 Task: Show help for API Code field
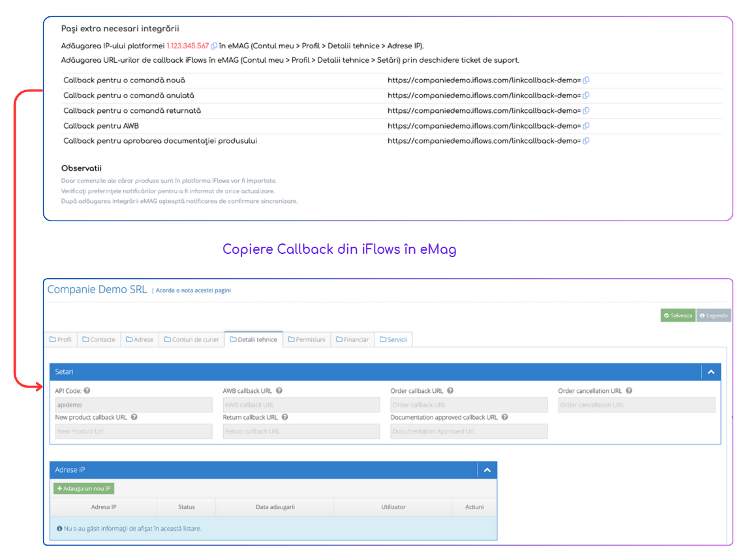tap(87, 390)
